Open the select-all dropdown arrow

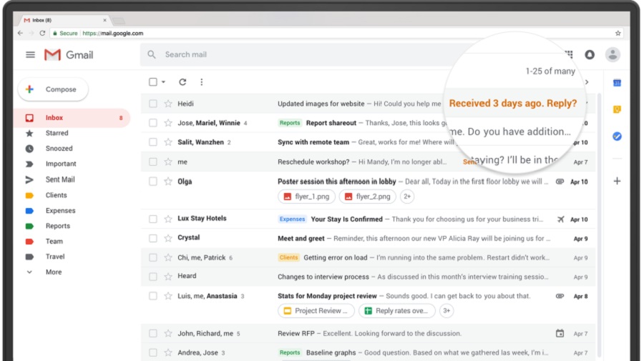[164, 82]
